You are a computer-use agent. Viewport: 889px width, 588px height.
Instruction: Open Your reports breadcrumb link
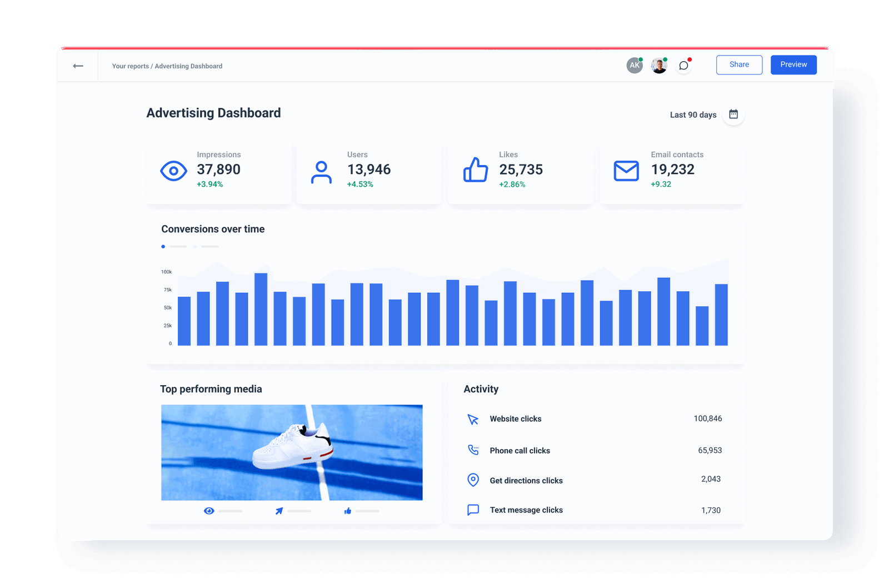coord(130,66)
